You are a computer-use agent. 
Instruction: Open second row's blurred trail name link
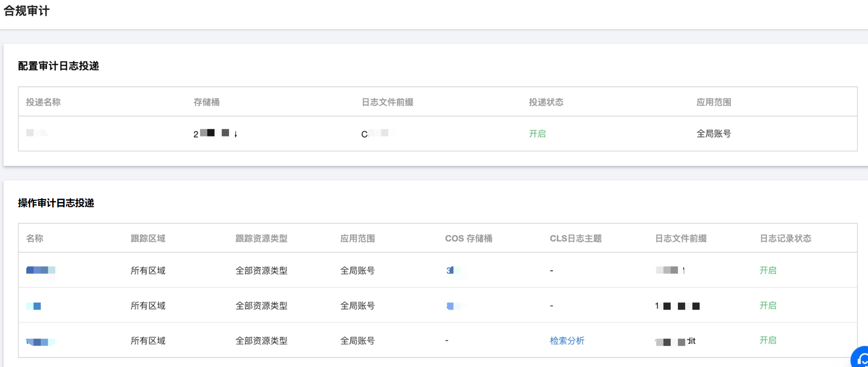pyautogui.click(x=34, y=306)
